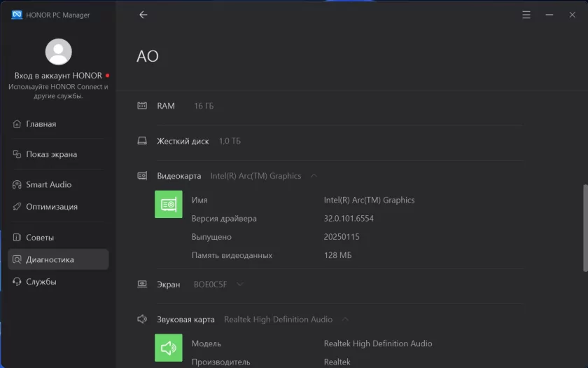Click the vertical scrollbar thumb
Screen dimensions: 588x368
point(585,228)
